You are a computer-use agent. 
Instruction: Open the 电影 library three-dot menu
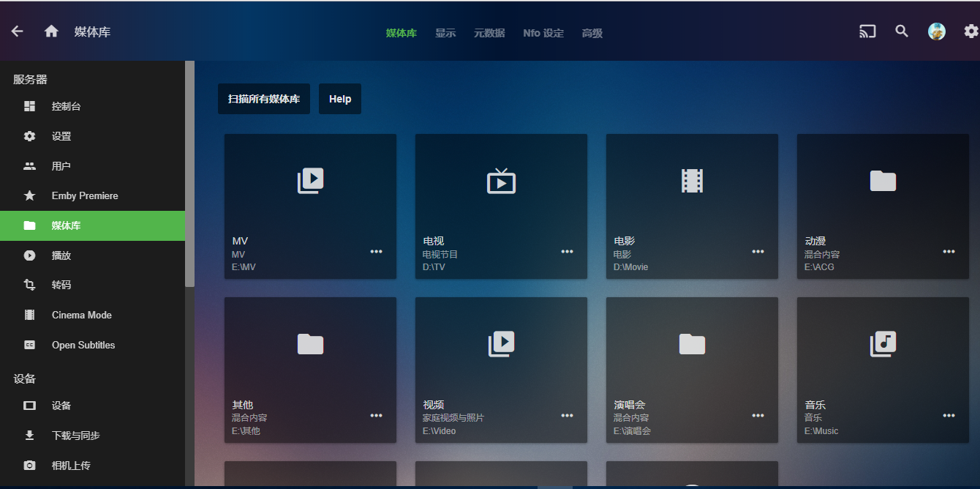coord(758,251)
